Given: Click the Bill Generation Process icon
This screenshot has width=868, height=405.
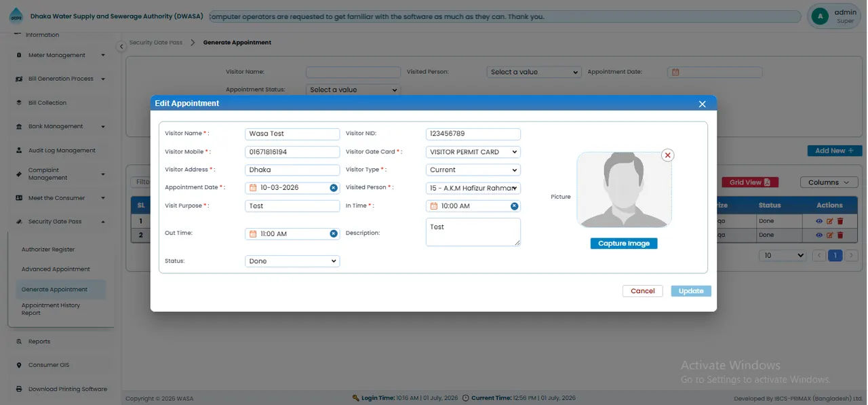Looking at the screenshot, I should (19, 79).
